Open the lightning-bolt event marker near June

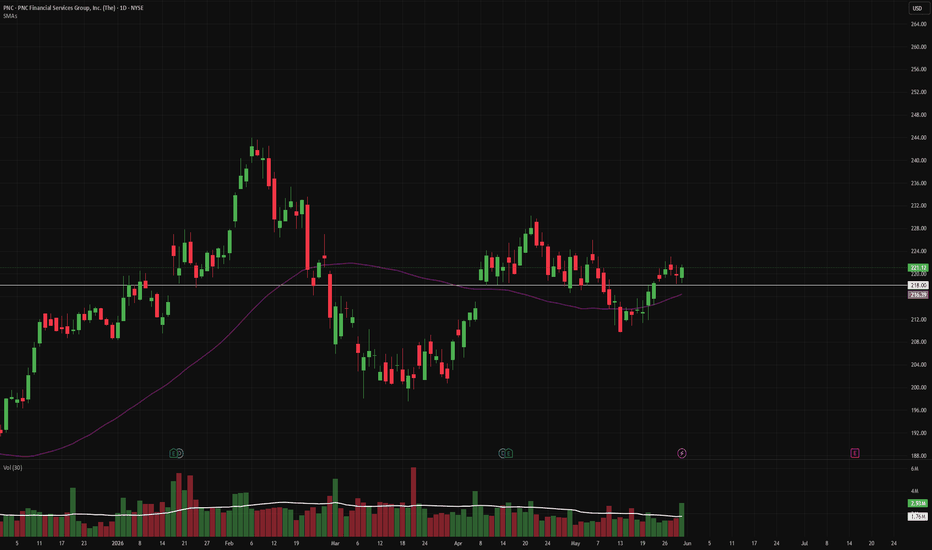682,453
